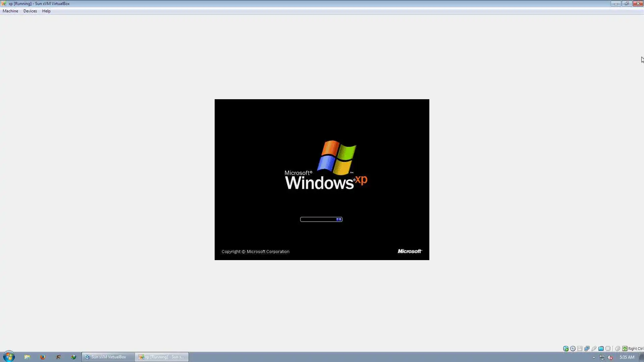The height and width of the screenshot is (362, 644).
Task: Click the mouse integration indicator icon
Action: (x=618, y=349)
